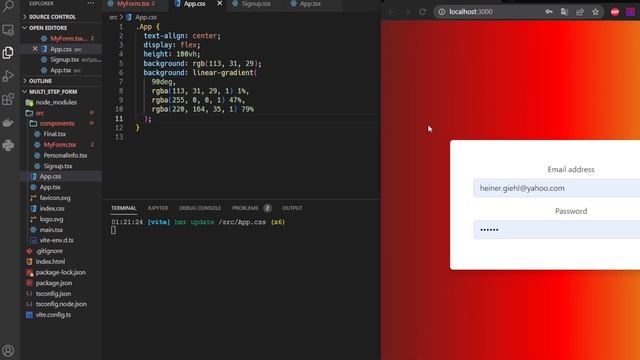This screenshot has width=640, height=360.
Task: Open Signup.tsx from Open Editors
Action: coord(64,60)
